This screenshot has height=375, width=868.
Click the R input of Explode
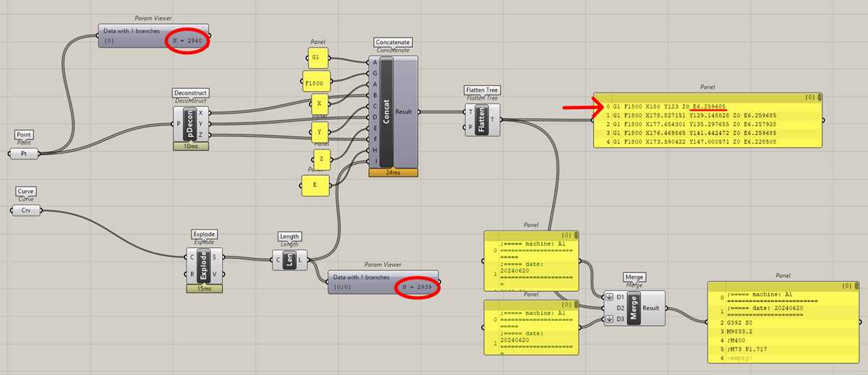(192, 275)
